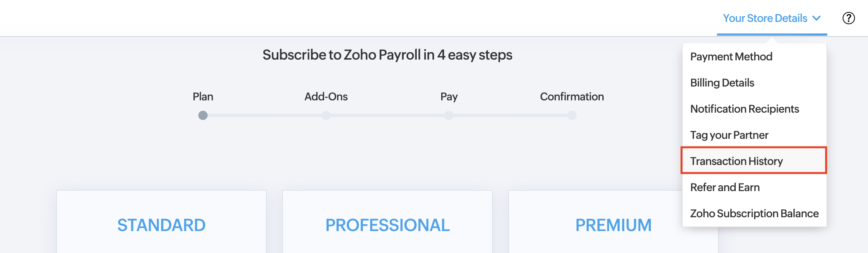Click the Pay step marker dot

[x=449, y=115]
